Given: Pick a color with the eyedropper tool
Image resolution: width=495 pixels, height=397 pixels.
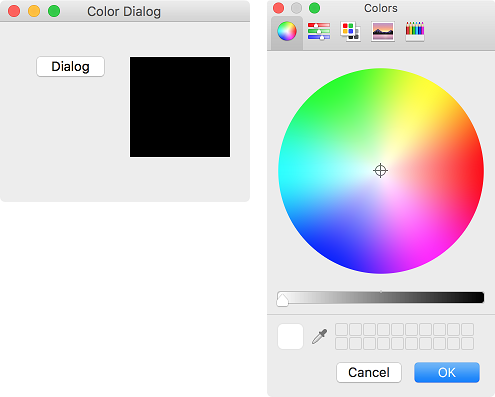Looking at the screenshot, I should click(x=319, y=336).
